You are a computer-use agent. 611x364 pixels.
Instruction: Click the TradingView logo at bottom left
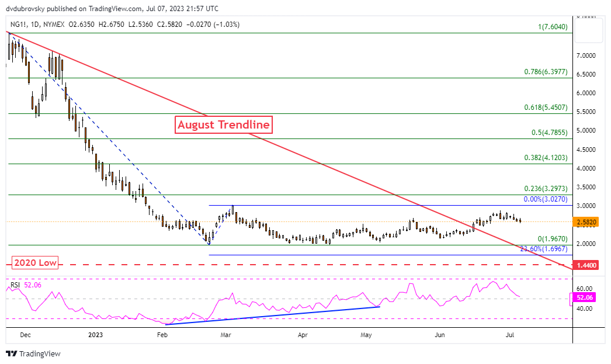point(33,353)
